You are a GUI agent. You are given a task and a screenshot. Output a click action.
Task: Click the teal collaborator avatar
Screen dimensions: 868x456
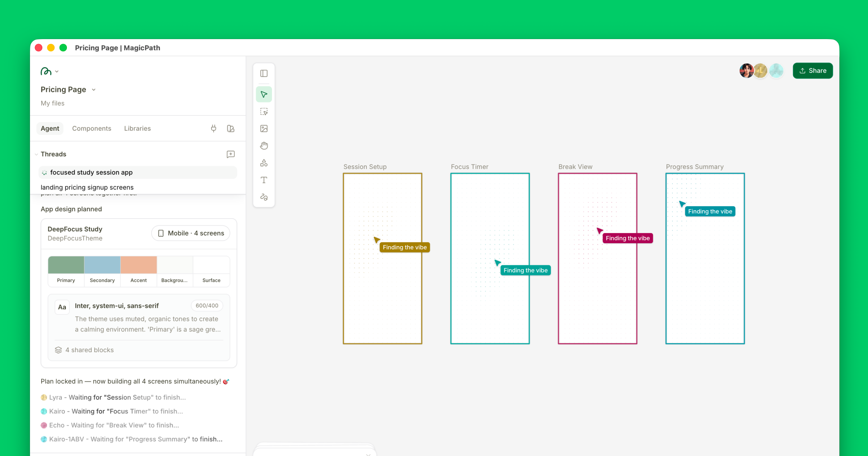(x=776, y=71)
